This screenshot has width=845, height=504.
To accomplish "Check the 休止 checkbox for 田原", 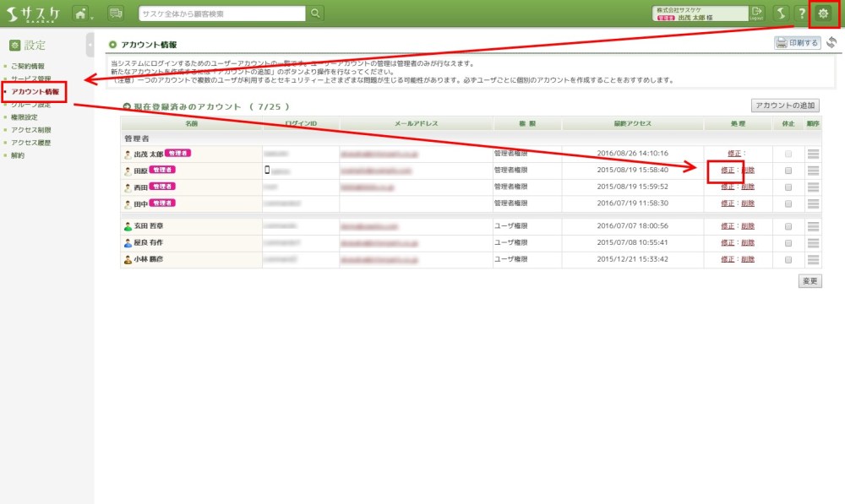I will (x=788, y=171).
